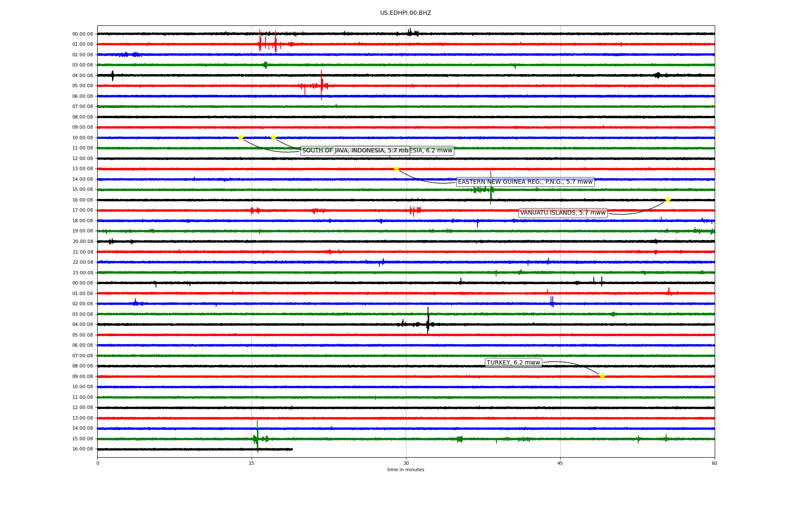812x508 pixels.
Task: Click the x-axis tick label 45
Action: [560, 463]
